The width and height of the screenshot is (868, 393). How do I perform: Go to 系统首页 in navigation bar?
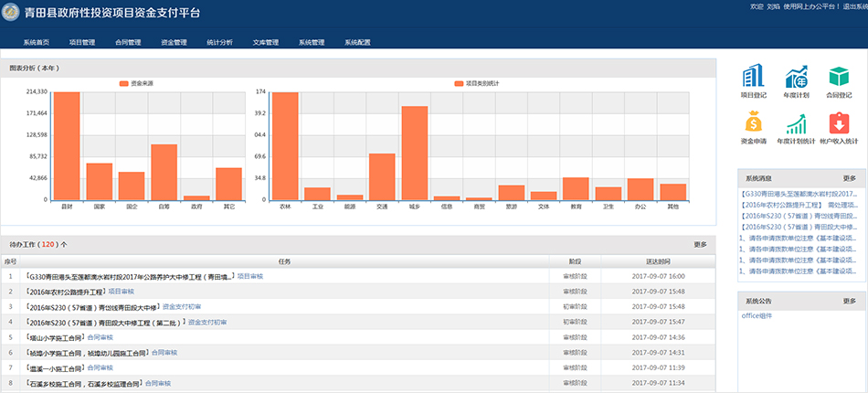coord(37,42)
